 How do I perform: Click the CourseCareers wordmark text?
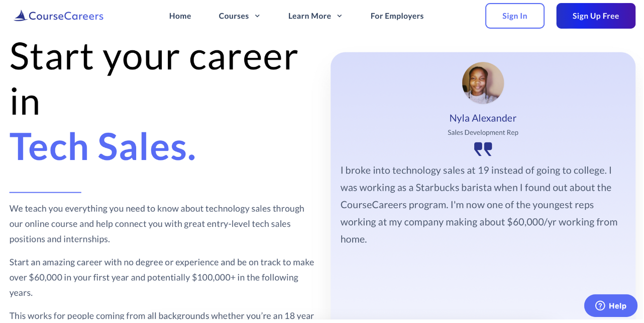coord(66,15)
